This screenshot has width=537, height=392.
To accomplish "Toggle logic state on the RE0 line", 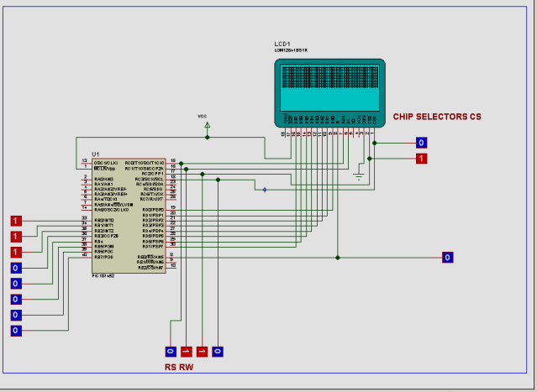I will 448,257.
